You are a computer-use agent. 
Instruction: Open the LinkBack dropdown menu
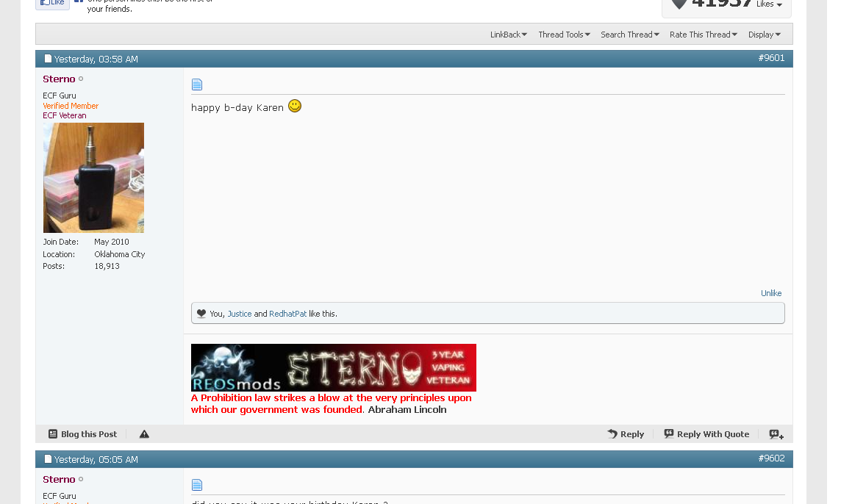pyautogui.click(x=509, y=35)
